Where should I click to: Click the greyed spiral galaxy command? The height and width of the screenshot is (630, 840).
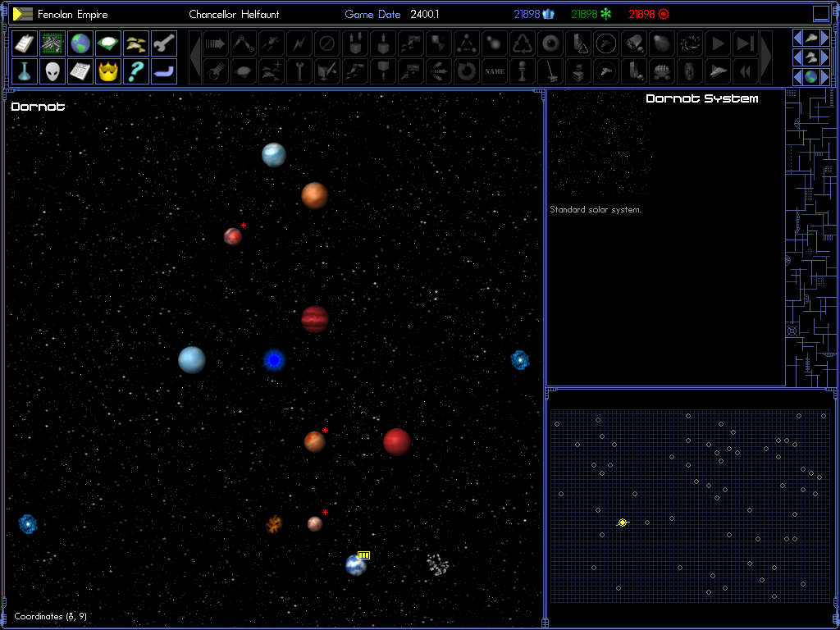pos(689,43)
